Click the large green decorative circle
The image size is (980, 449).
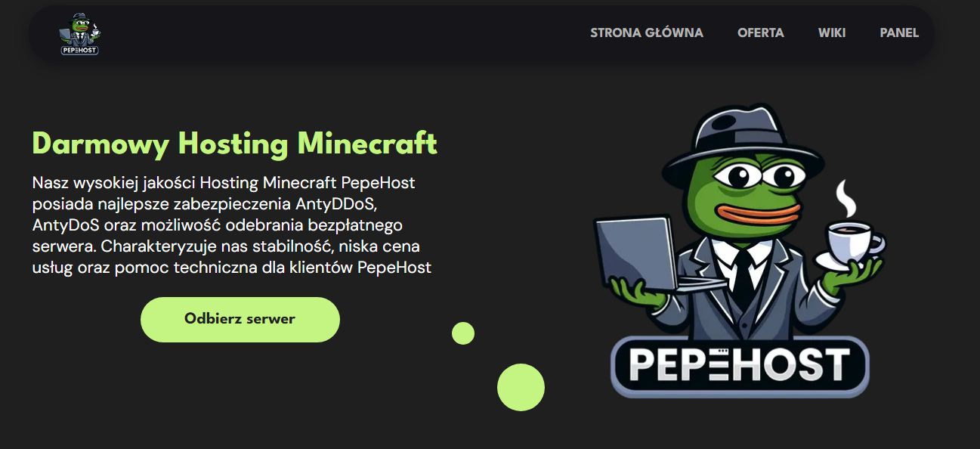[x=521, y=387]
